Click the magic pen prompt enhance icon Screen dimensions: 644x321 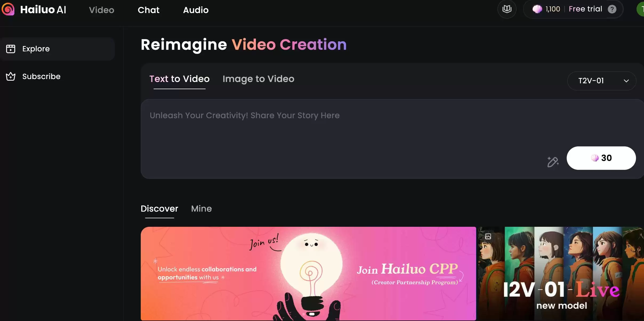pyautogui.click(x=553, y=162)
